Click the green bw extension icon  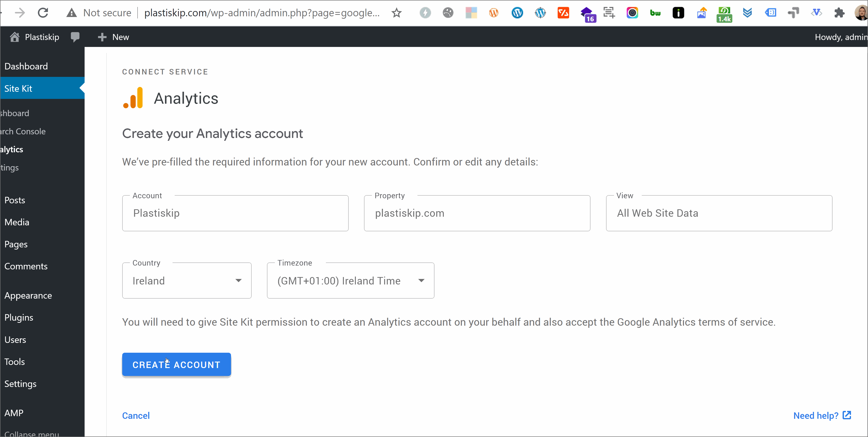click(655, 13)
